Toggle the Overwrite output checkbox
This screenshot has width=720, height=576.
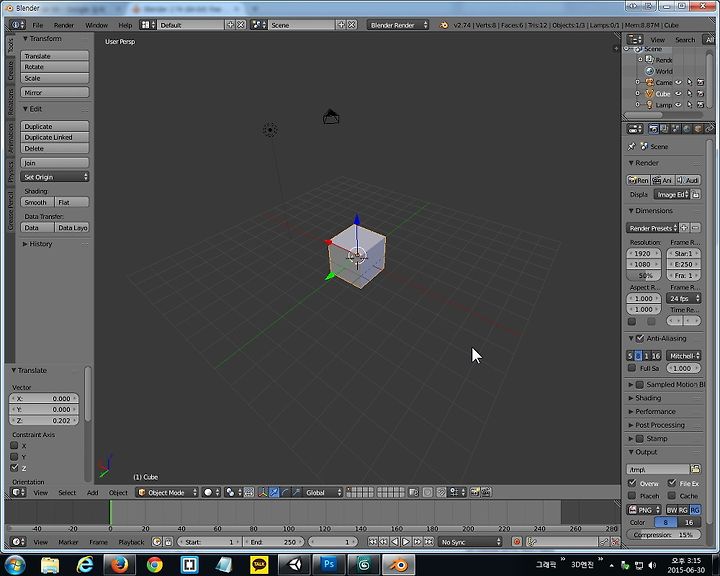tap(632, 483)
